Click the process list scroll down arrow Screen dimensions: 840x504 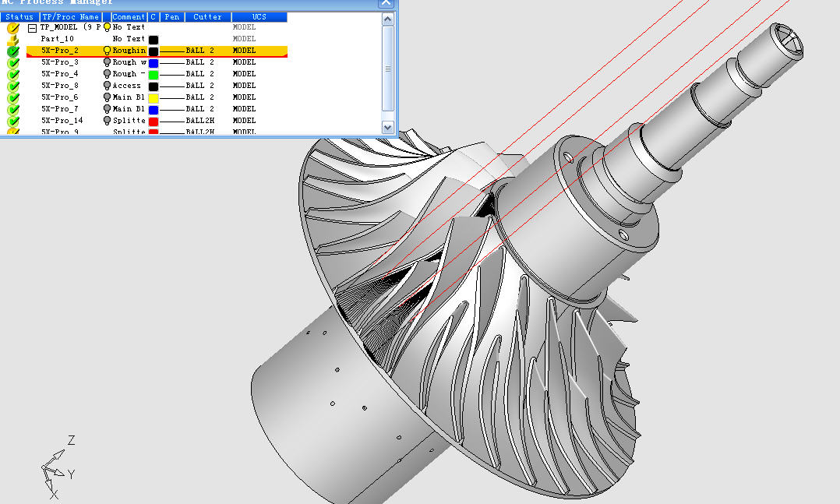pyautogui.click(x=388, y=128)
